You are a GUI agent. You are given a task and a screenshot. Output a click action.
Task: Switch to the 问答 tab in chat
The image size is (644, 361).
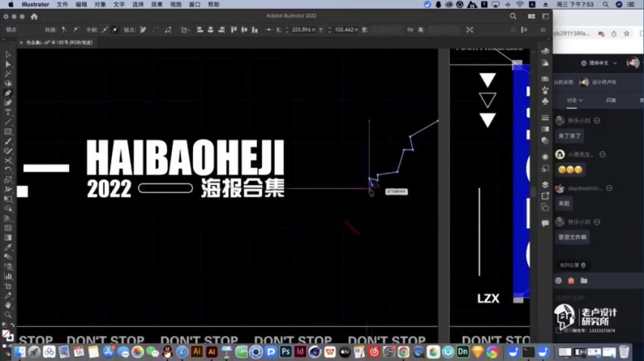pyautogui.click(x=611, y=100)
